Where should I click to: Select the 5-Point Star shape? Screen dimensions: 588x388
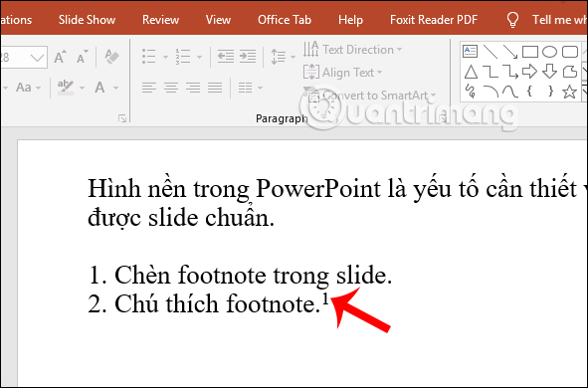tap(570, 92)
